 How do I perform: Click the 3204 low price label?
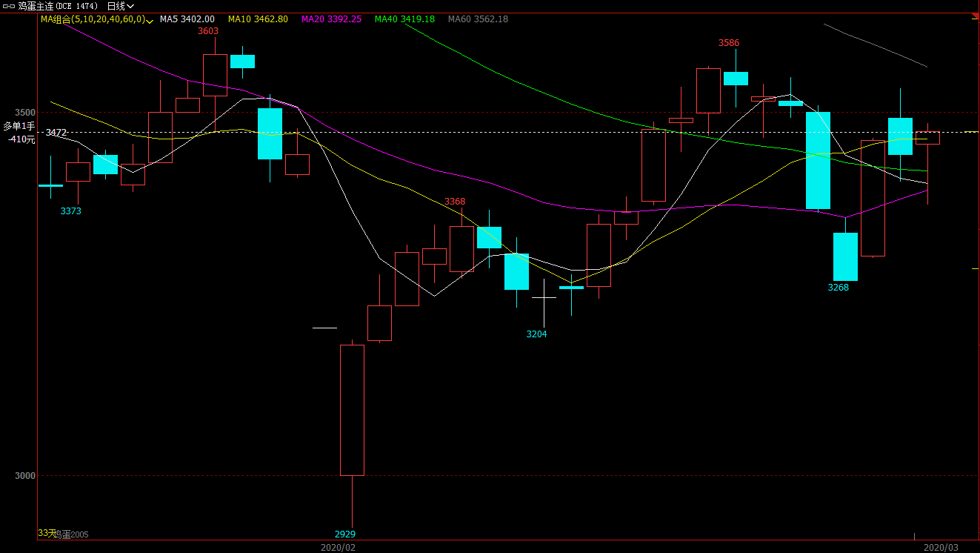tap(537, 334)
